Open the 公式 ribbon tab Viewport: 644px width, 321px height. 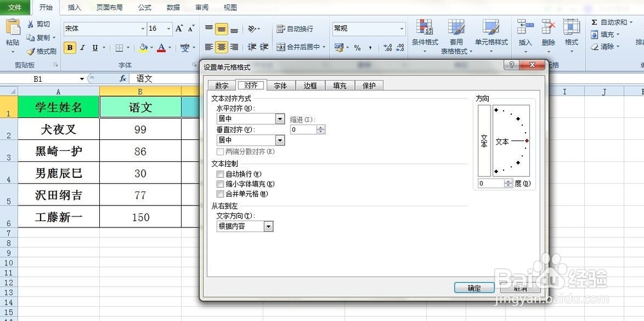[144, 7]
